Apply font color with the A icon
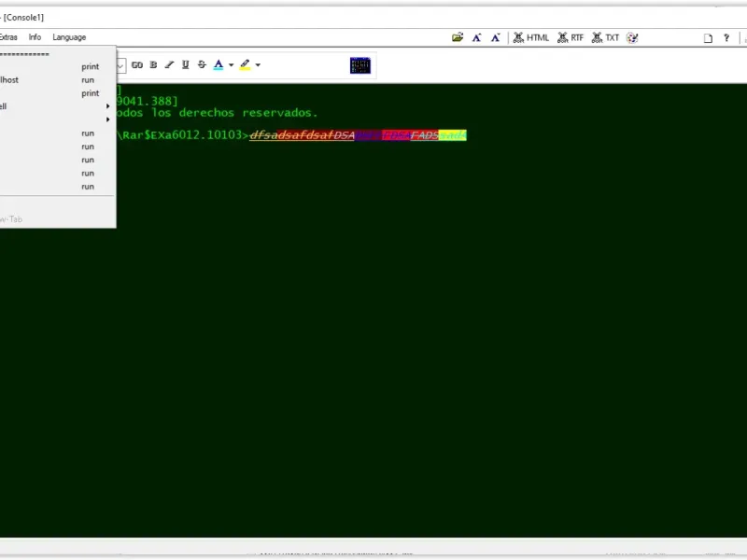Viewport: 747px width, 560px height. click(x=218, y=64)
